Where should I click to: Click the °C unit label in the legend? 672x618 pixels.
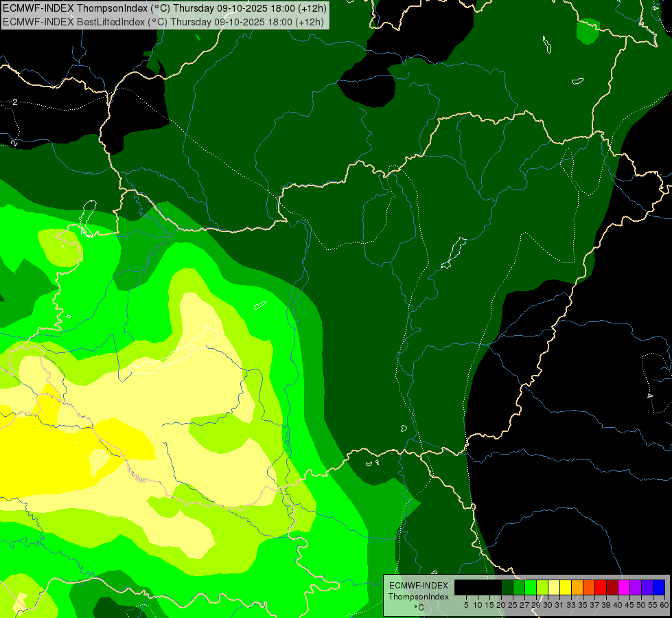coord(418,607)
